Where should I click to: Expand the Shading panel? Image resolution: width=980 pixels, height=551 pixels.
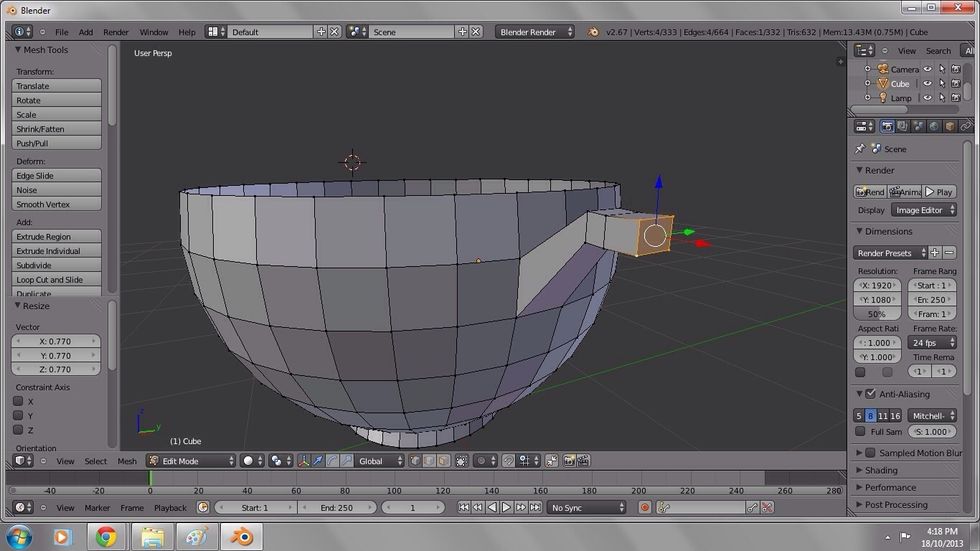point(881,470)
